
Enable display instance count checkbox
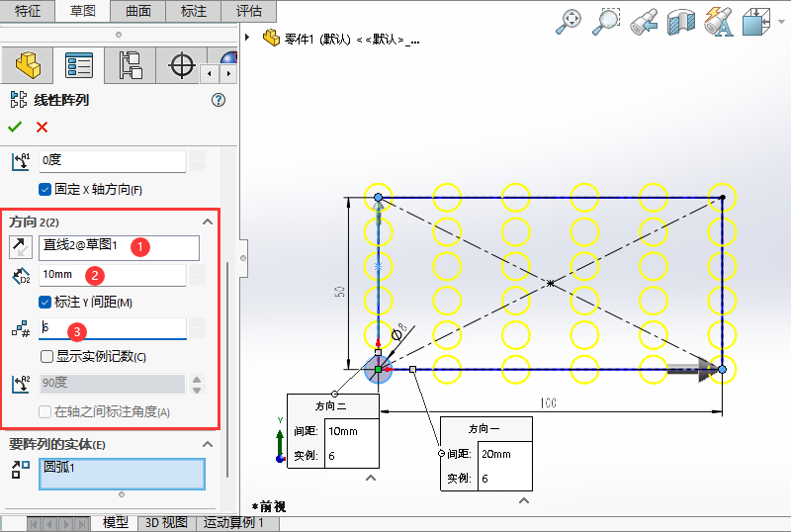[46, 356]
